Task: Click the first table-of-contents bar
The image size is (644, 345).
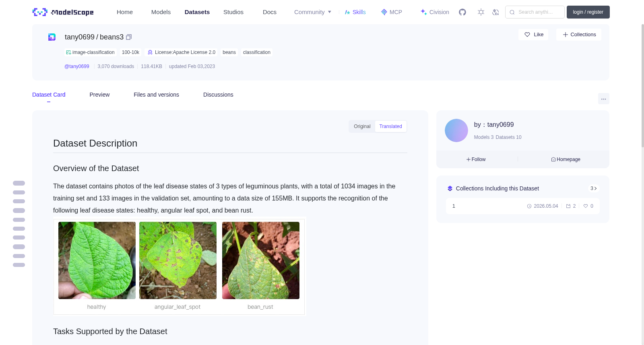Action: click(x=19, y=183)
